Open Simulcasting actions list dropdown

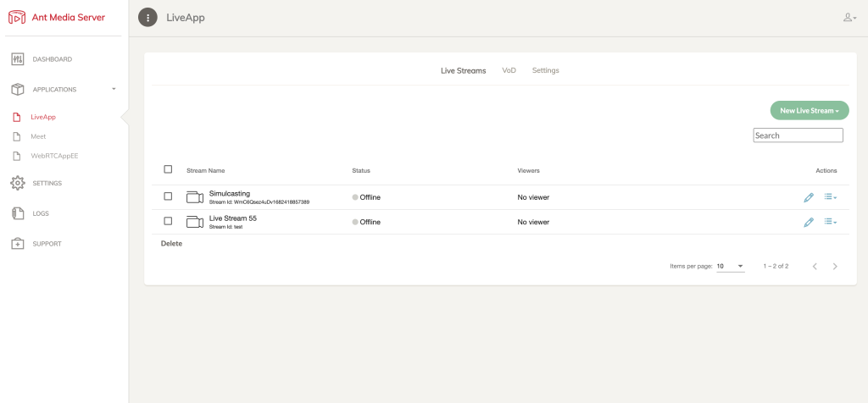(x=831, y=196)
